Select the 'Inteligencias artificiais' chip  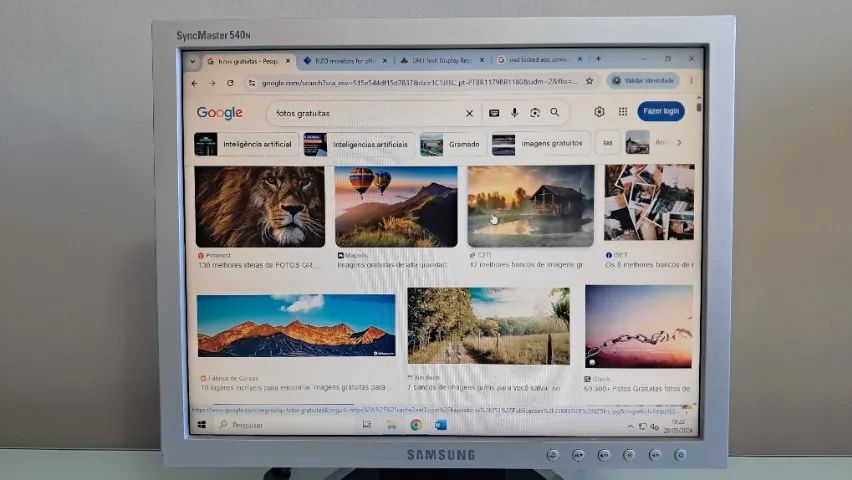(359, 145)
